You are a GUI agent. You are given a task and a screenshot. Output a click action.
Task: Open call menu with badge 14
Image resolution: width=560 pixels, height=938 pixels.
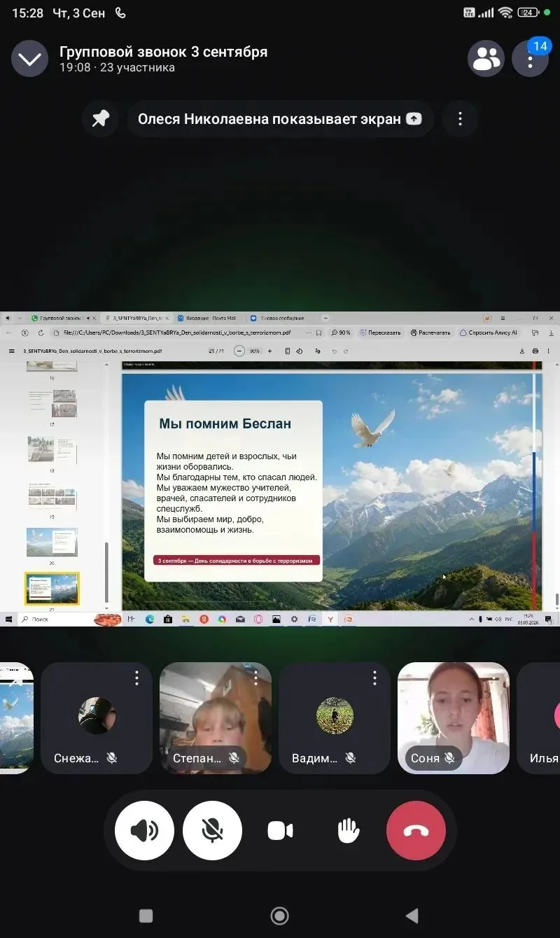[531, 59]
